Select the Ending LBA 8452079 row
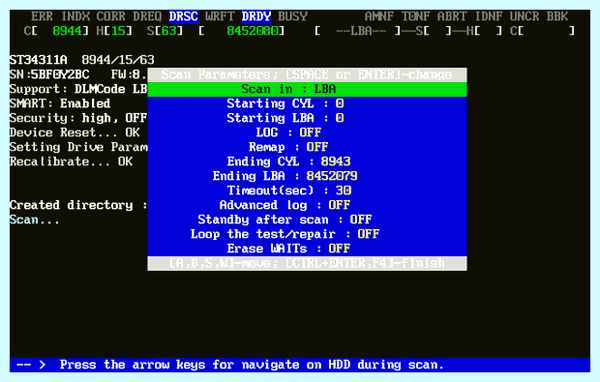The width and height of the screenshot is (600, 382). (307, 176)
